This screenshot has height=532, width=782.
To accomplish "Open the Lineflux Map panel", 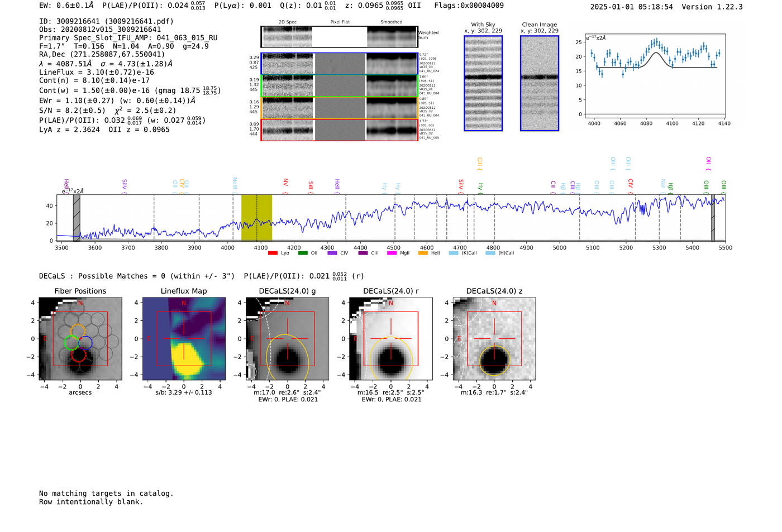I will pyautogui.click(x=184, y=338).
